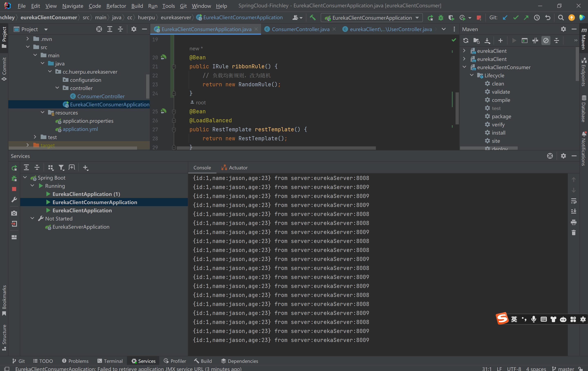The width and height of the screenshot is (588, 371).
Task: Click print icon in console sidebar
Action: coord(574,222)
